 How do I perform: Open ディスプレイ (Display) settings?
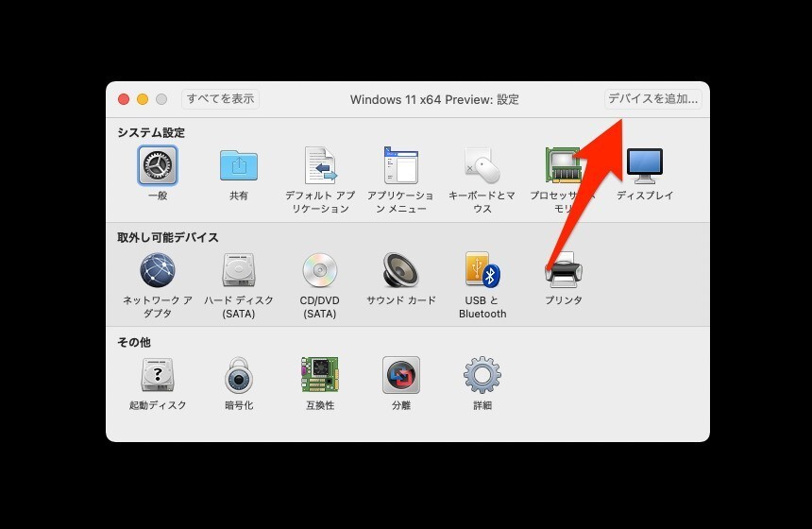point(645,166)
